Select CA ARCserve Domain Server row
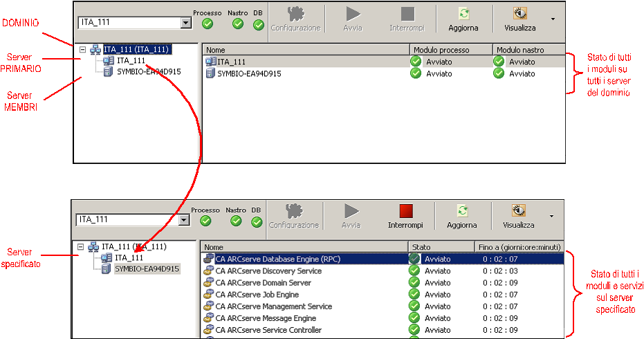This screenshot has height=339, width=644. click(383, 283)
